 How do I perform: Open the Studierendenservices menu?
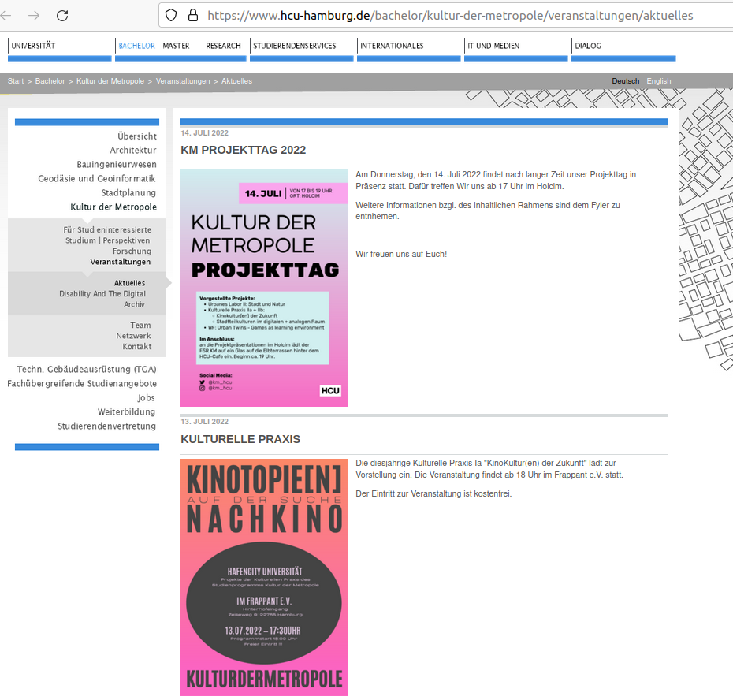295,46
